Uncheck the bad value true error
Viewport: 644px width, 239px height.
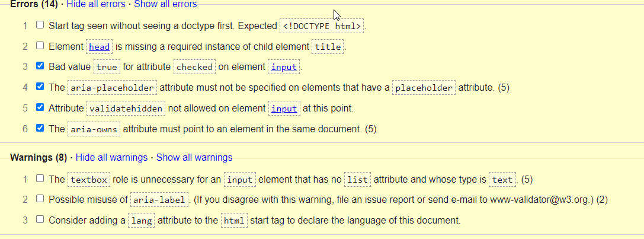point(40,66)
